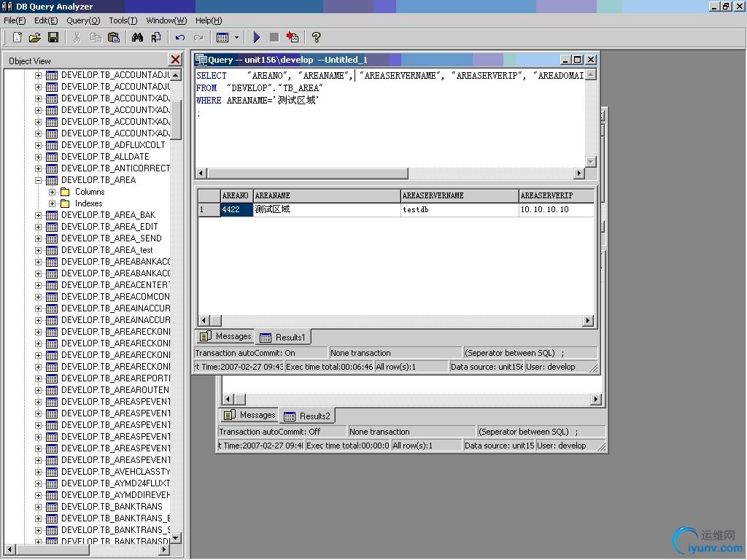Image resolution: width=747 pixels, height=560 pixels.
Task: Expand the DEVELOP.TB_AREA_SEND node
Action: (x=38, y=238)
